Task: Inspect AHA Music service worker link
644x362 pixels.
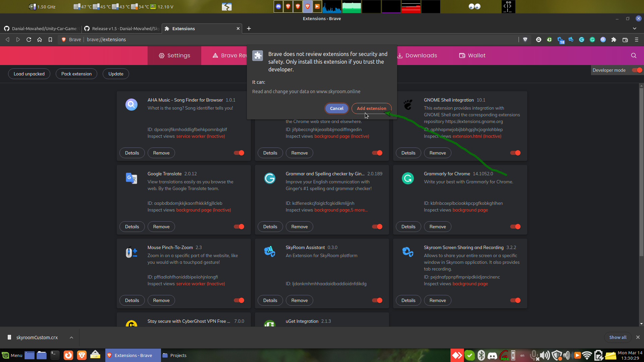Action: [201, 136]
